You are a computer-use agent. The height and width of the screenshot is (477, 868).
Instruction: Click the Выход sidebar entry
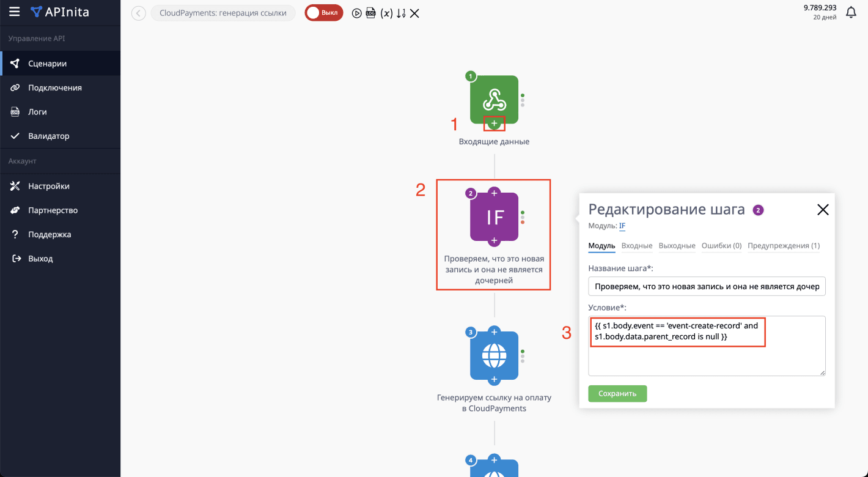pos(40,258)
